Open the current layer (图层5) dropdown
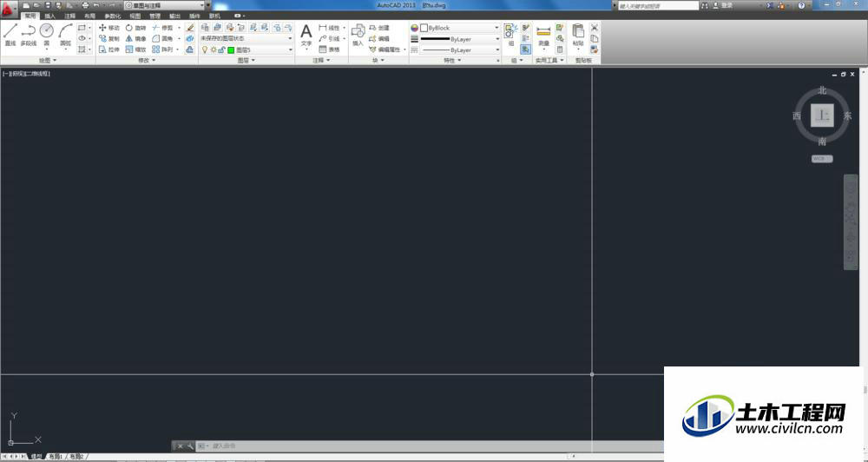 point(247,49)
